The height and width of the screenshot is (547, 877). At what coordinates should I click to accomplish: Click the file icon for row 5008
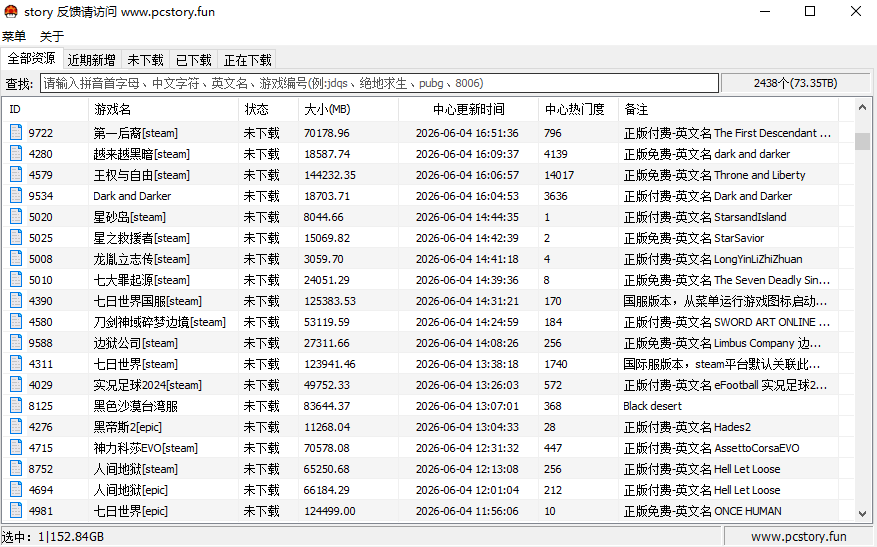click(x=16, y=258)
